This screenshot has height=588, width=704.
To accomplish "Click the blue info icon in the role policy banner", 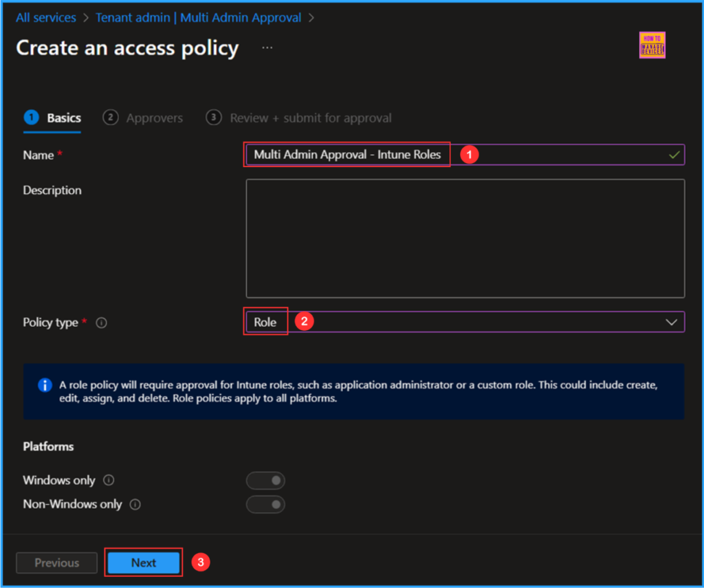I will 45,385.
